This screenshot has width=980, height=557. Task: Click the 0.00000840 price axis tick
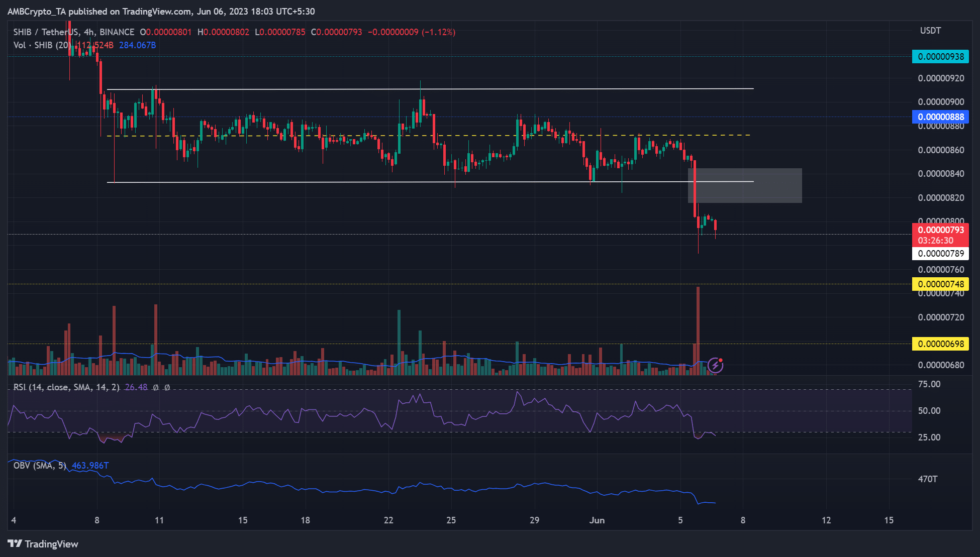[x=941, y=174]
